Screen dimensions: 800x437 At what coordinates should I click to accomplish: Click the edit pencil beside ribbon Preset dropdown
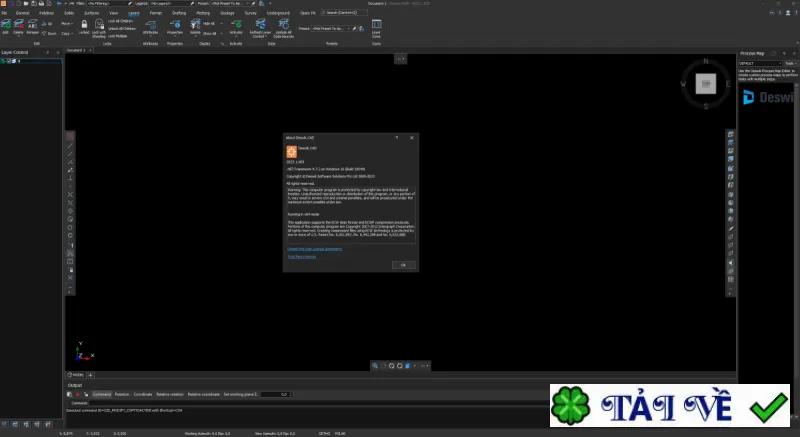[354, 29]
